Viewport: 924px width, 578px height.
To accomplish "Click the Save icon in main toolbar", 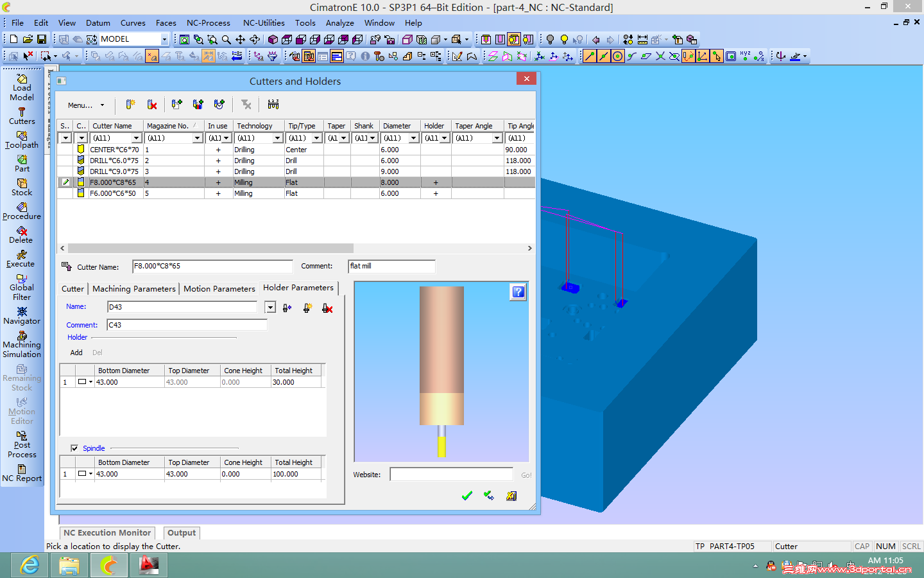I will pos(42,39).
